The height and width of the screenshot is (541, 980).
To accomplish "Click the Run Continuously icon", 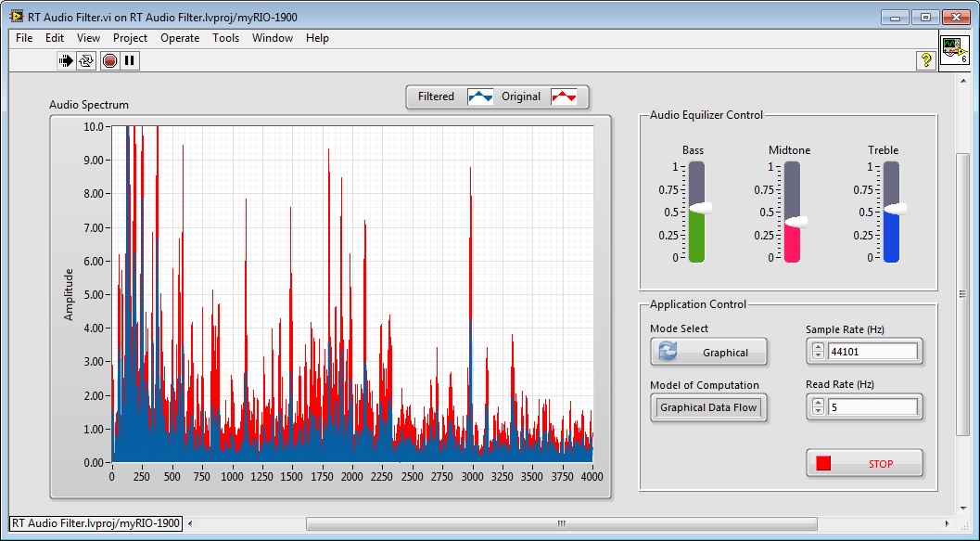I will coord(86,61).
